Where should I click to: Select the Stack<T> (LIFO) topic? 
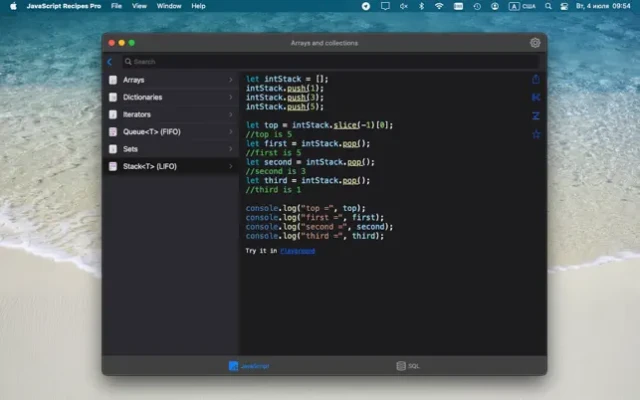pos(171,166)
